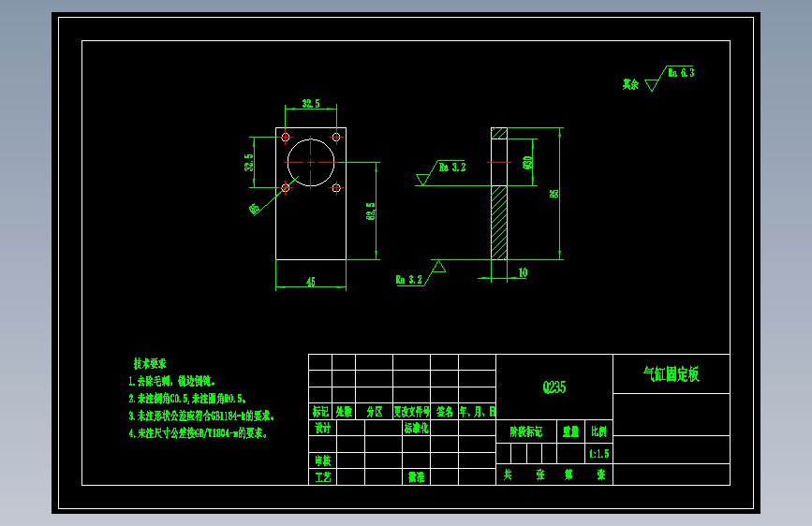Image resolution: width=812 pixels, height=526 pixels.
Task: Click the 工艺 cell
Action: [322, 476]
